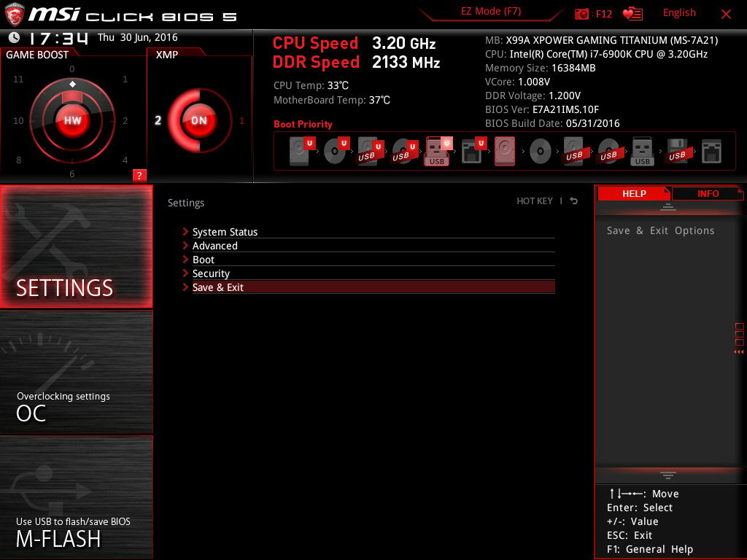747x560 pixels.
Task: Take a screenshot with the F12 camera icon
Action: [x=581, y=14]
